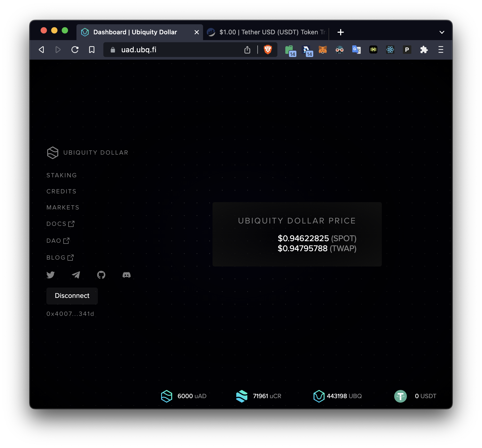Visit the GitHub repository icon
Viewport: 482px width, 448px height.
pos(101,275)
